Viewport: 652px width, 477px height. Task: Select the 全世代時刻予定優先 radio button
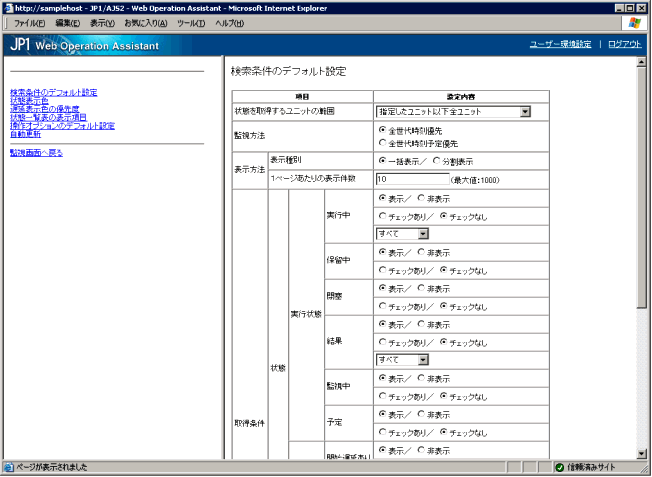(382, 143)
